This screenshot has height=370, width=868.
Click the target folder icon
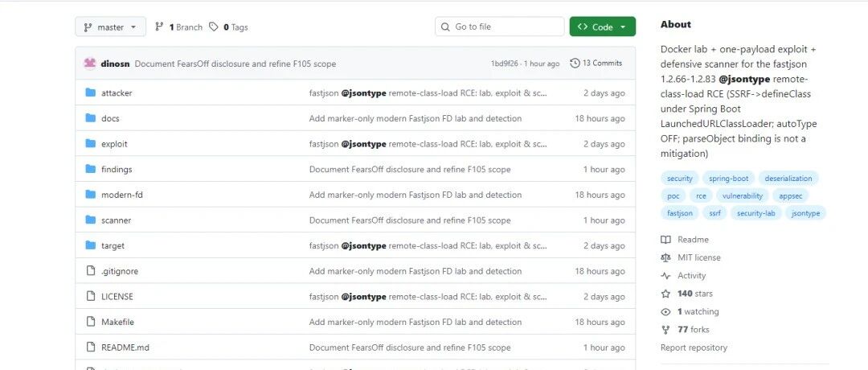(91, 245)
